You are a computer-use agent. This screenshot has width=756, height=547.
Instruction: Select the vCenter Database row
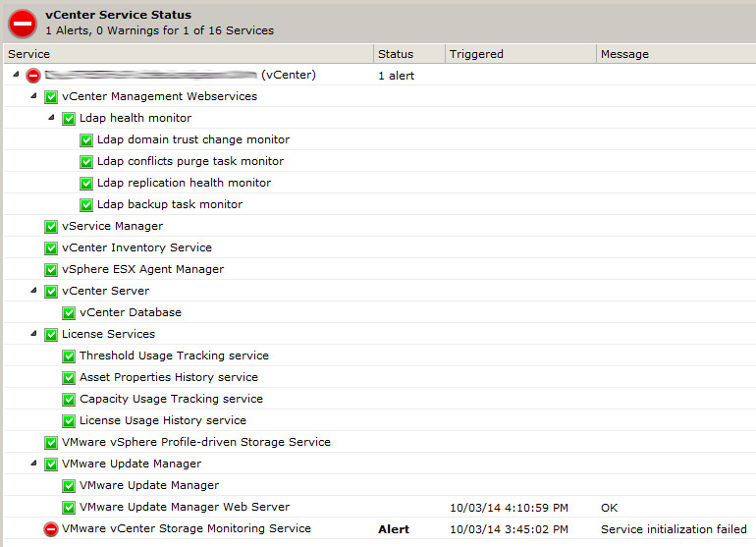[x=380, y=312]
